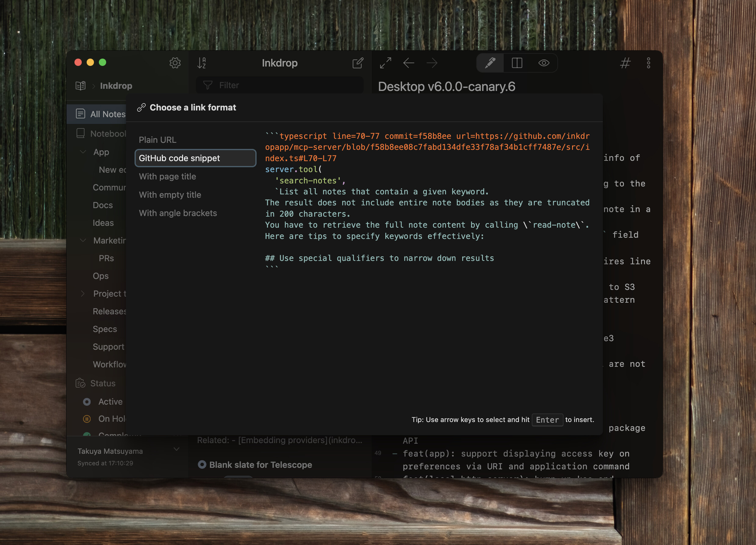Switch to preview mode with eye icon
756x545 pixels.
point(544,63)
